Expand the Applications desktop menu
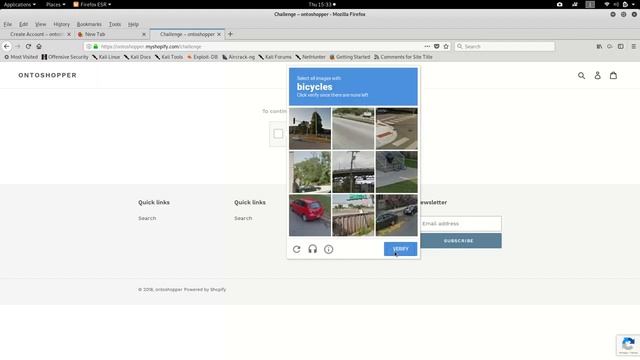Screen dimensions: 640x360 tap(19, 4)
